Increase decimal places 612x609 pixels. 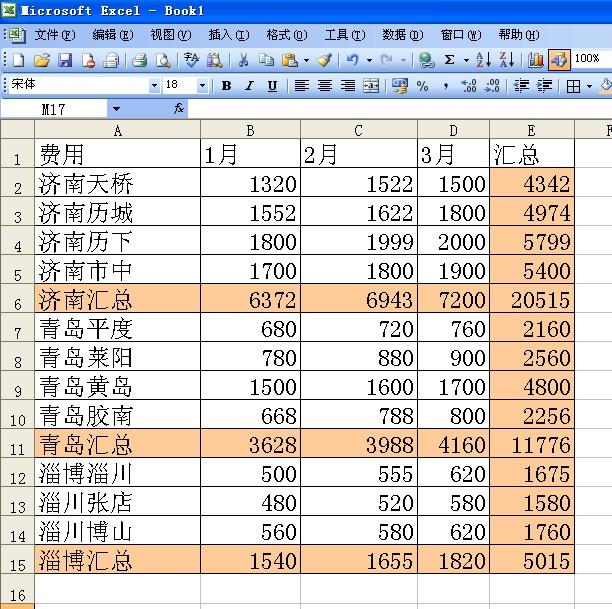(x=469, y=85)
